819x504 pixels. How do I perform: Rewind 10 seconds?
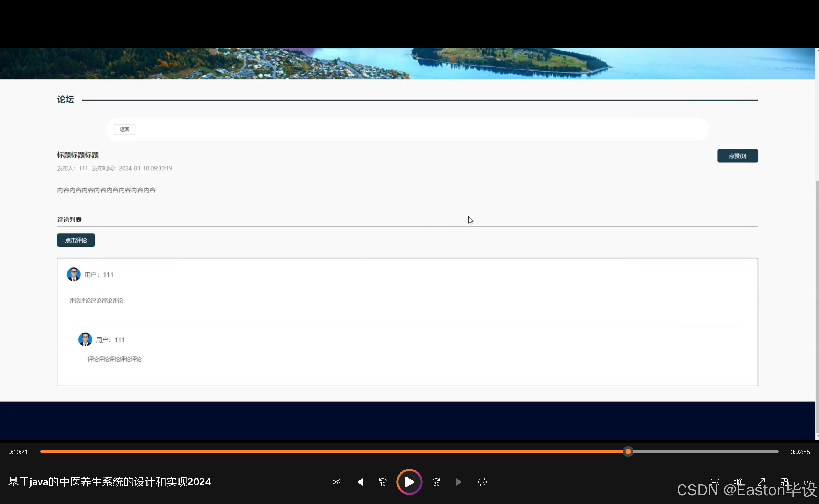coord(382,482)
